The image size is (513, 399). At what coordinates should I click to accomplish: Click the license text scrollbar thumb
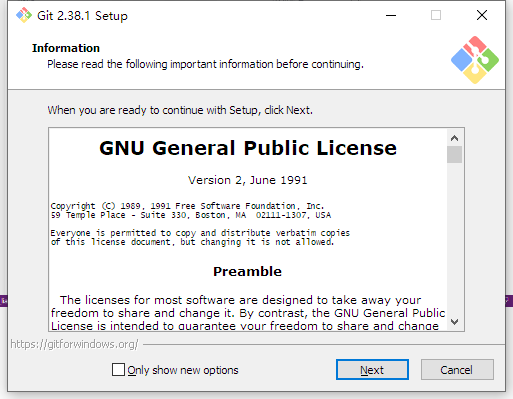454,154
